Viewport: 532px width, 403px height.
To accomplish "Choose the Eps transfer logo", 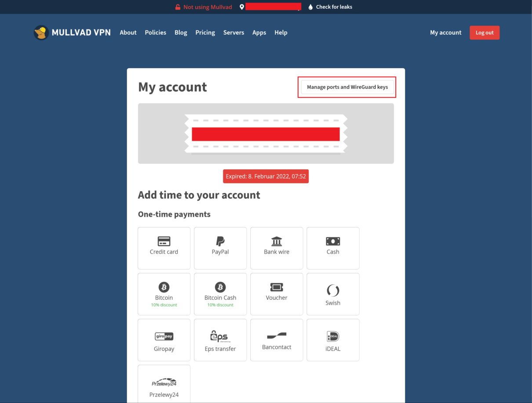I will (x=220, y=336).
